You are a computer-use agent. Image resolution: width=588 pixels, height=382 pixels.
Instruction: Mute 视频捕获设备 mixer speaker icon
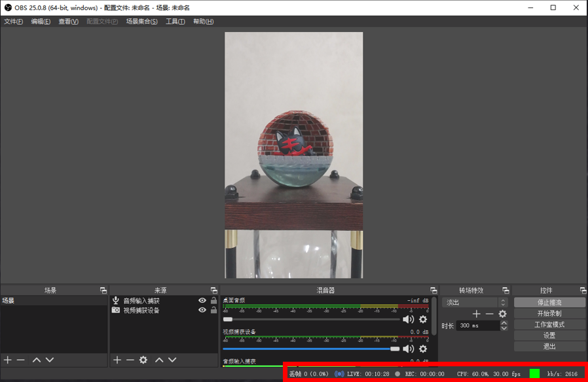(x=409, y=349)
